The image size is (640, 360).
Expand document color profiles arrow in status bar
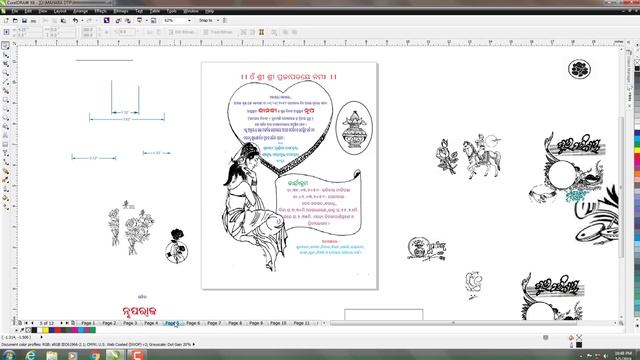[193, 344]
